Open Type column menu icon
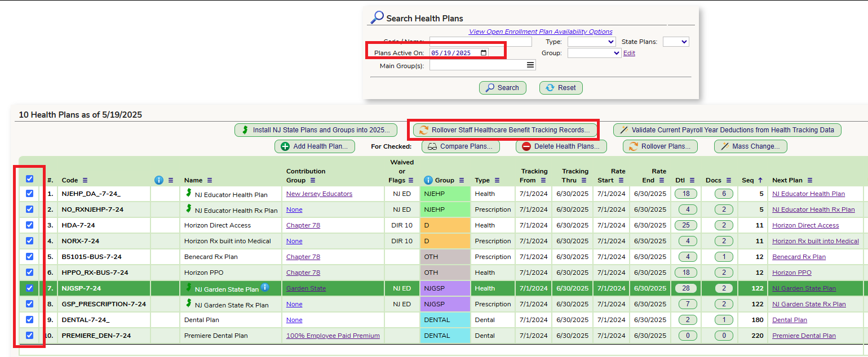868x357 pixels. (x=497, y=180)
